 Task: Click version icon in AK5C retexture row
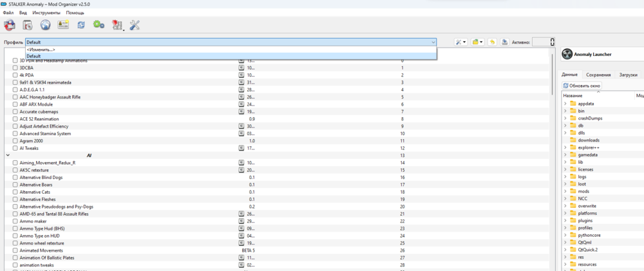point(241,170)
